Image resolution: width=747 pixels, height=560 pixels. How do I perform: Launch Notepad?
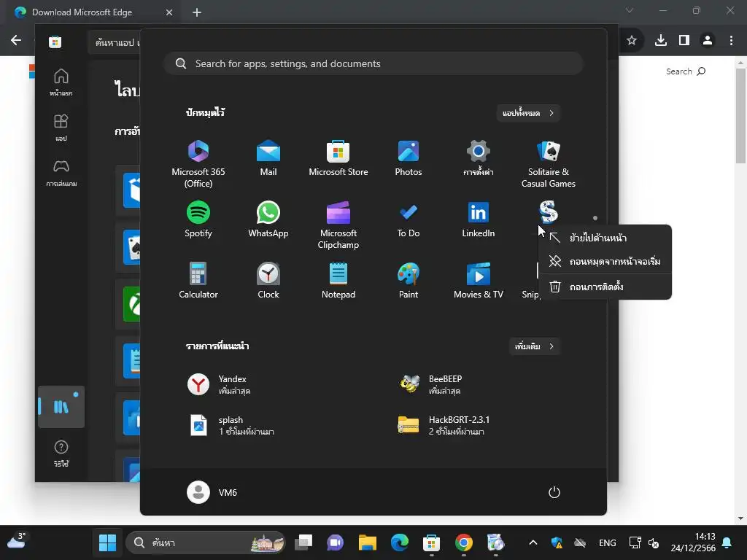[x=338, y=281]
